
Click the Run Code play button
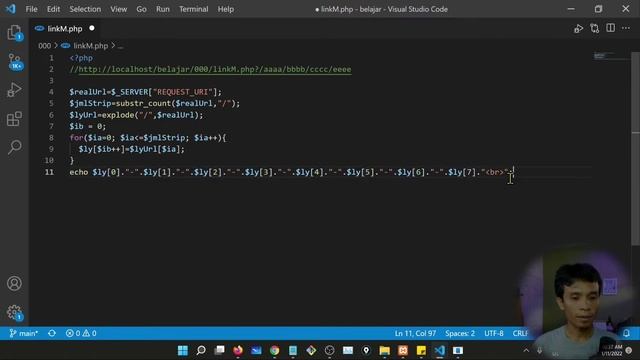(x=578, y=29)
